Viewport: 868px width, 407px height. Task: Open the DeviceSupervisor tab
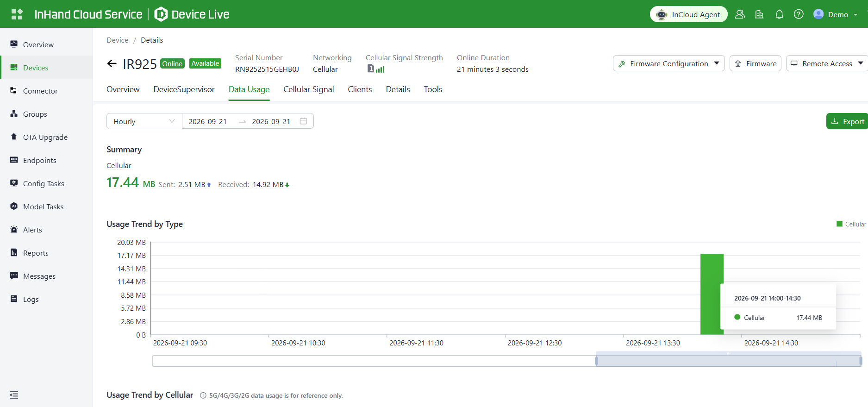click(x=184, y=89)
